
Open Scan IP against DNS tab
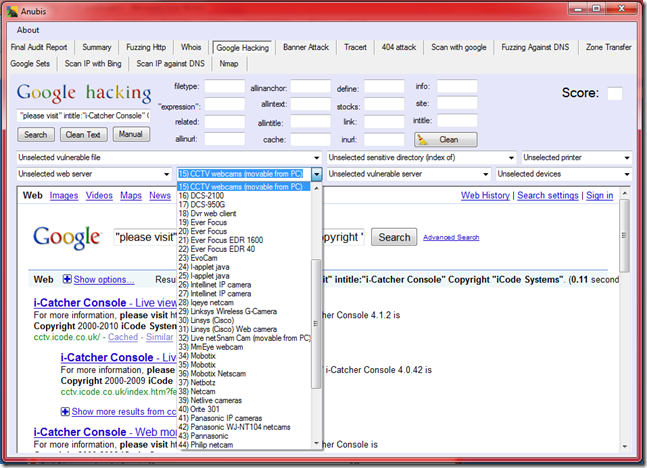[170, 64]
